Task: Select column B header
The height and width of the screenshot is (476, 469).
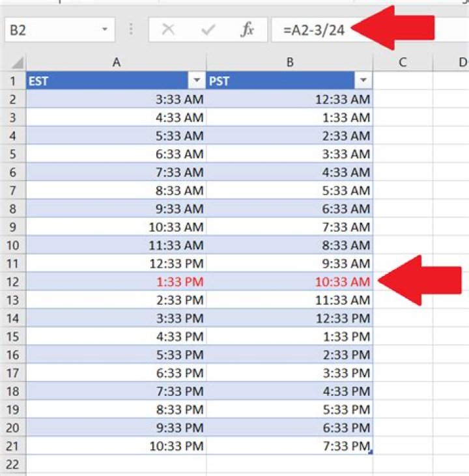Action: click(290, 63)
